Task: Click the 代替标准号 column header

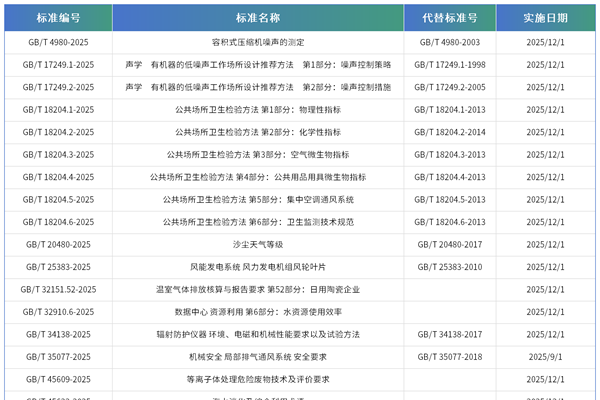Action: [449, 18]
